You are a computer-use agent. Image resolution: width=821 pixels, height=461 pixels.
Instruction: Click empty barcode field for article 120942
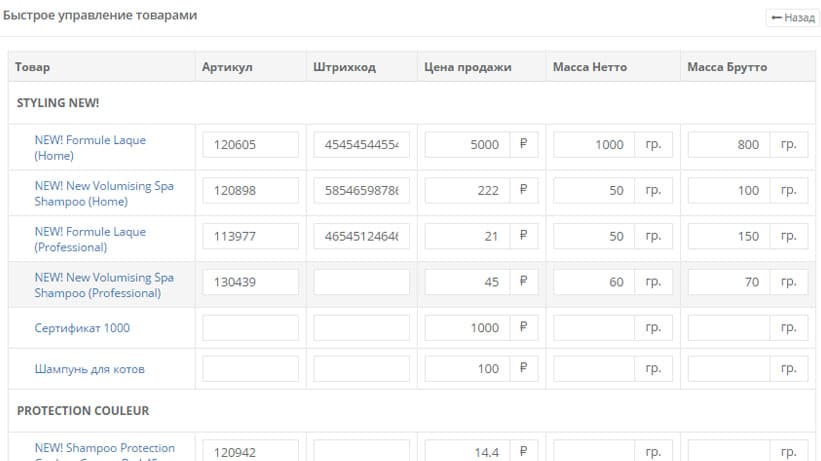click(362, 451)
